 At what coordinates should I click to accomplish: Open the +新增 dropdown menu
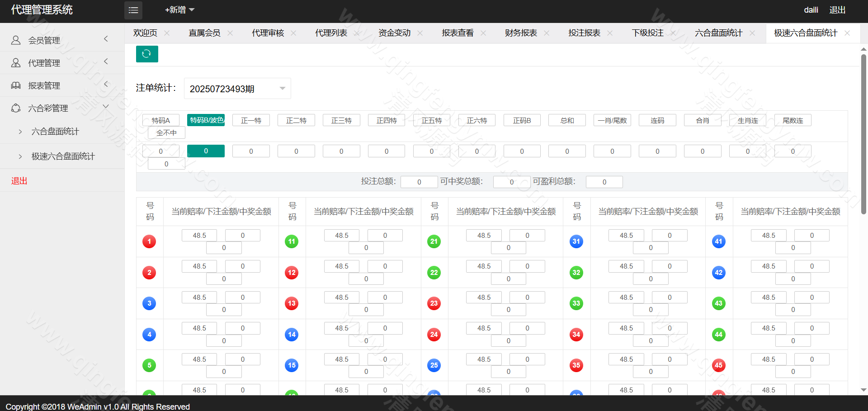[179, 10]
